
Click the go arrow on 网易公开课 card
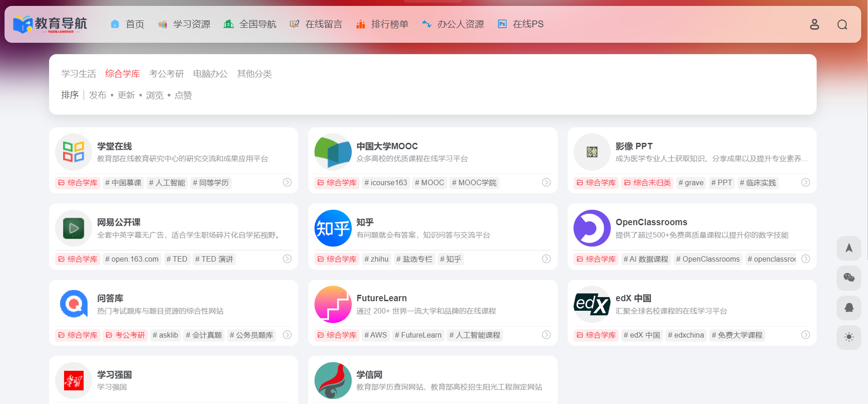[x=287, y=259]
